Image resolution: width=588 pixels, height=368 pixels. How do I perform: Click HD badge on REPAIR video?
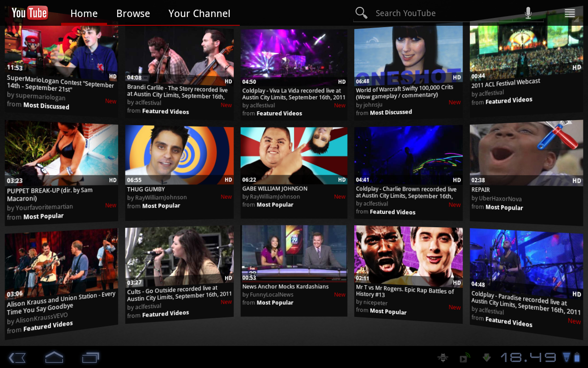click(577, 181)
